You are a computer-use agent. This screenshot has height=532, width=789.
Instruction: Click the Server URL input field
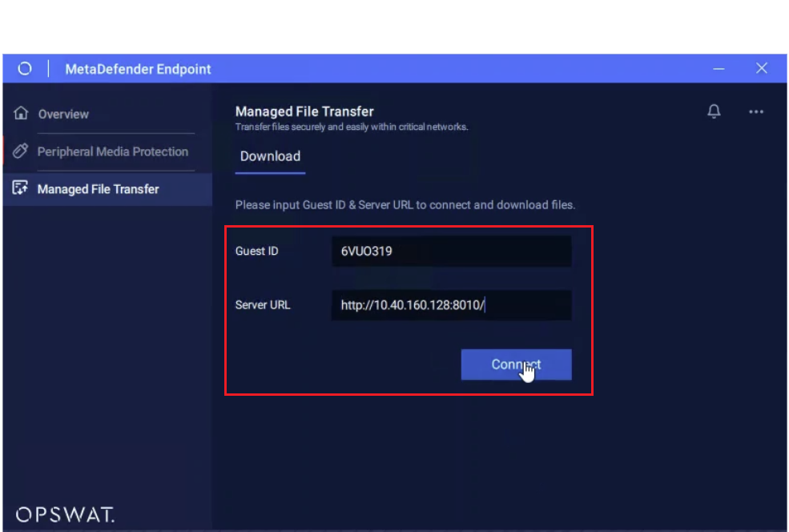pos(451,305)
